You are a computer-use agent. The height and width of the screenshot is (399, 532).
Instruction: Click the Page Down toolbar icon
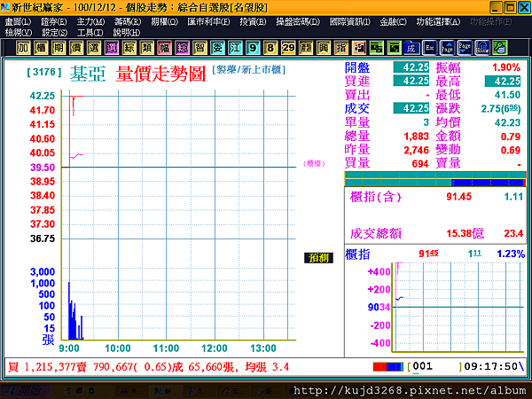coord(465,48)
